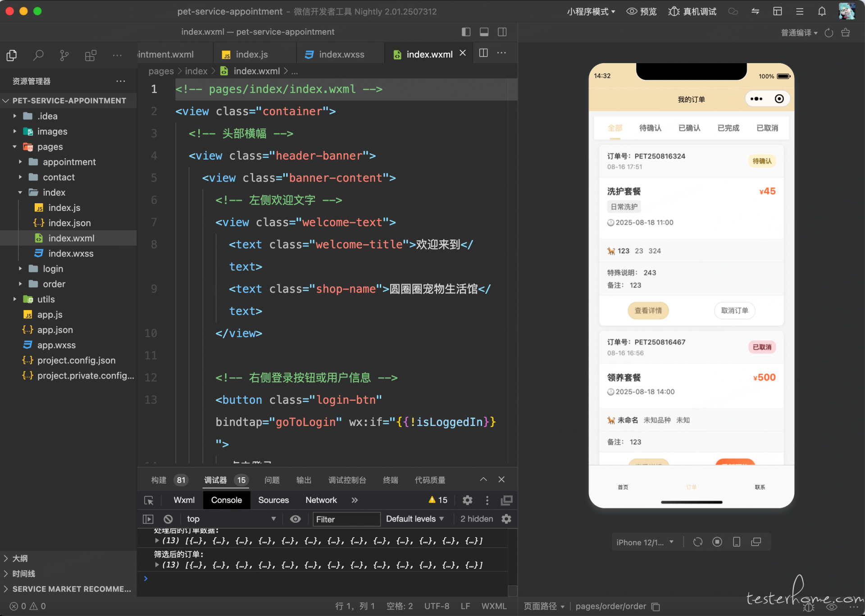Click the simulator detach windows icon
Screen dimensions: 865x616
(756, 542)
